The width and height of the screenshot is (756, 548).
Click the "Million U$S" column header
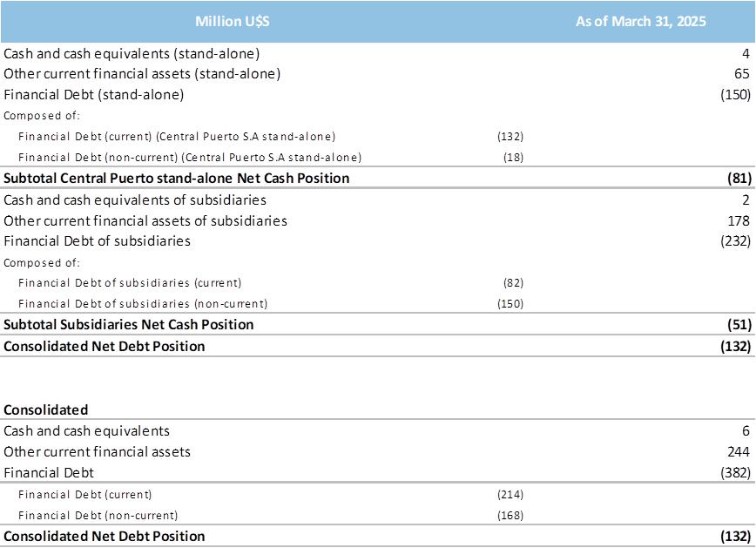coord(232,22)
